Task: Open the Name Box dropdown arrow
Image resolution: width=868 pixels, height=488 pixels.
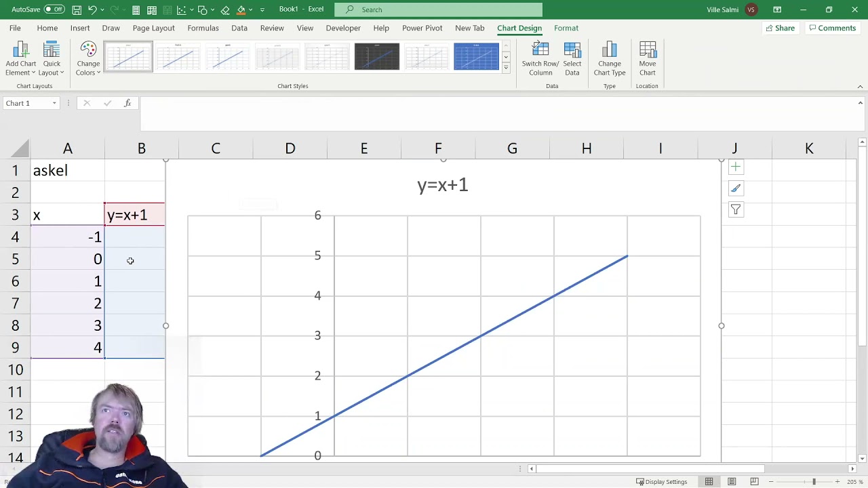Action: [54, 103]
